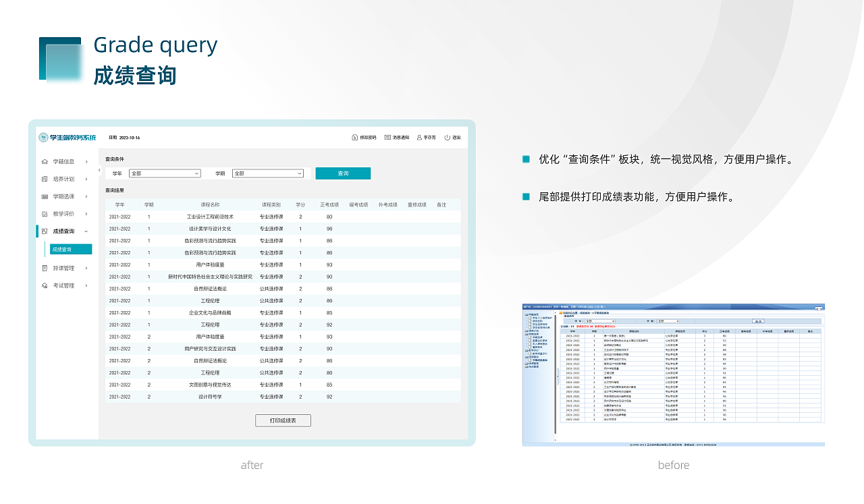Click the student system logo emblem
The width and height of the screenshot is (864, 504).
(44, 138)
